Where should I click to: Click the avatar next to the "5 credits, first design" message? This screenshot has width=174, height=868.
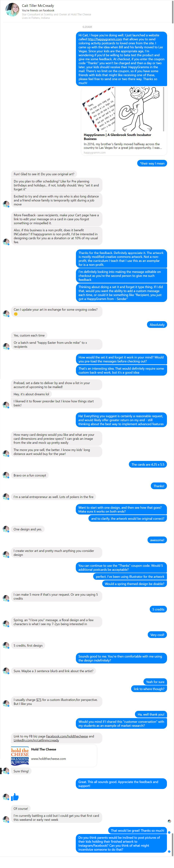[x=6, y=645]
